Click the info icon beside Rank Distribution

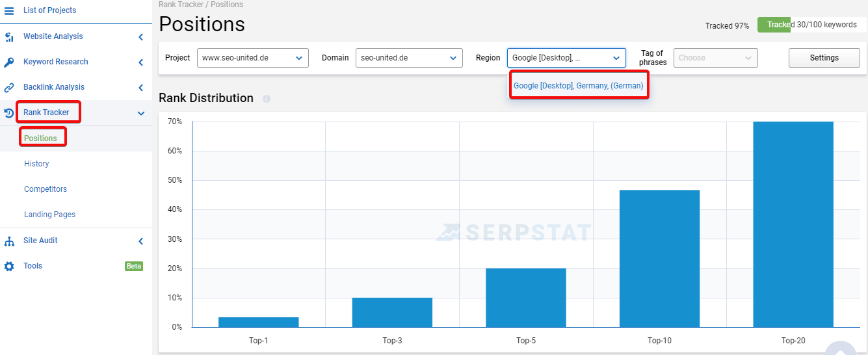click(267, 99)
